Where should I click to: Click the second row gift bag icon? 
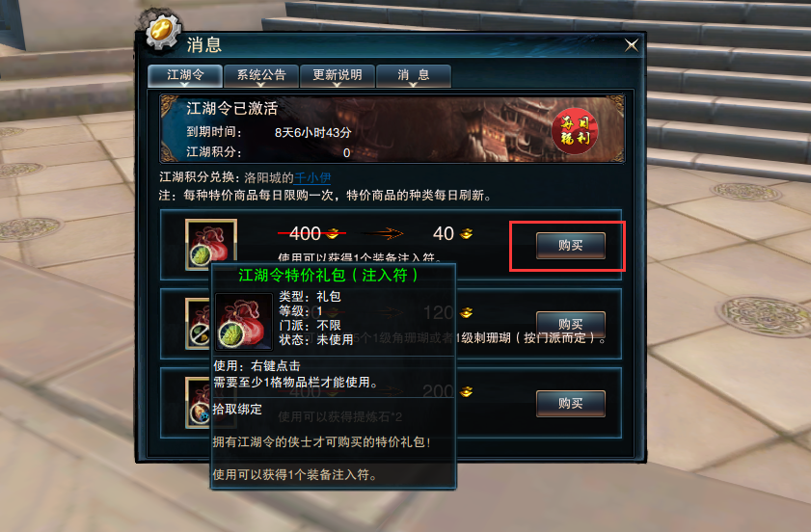198,323
